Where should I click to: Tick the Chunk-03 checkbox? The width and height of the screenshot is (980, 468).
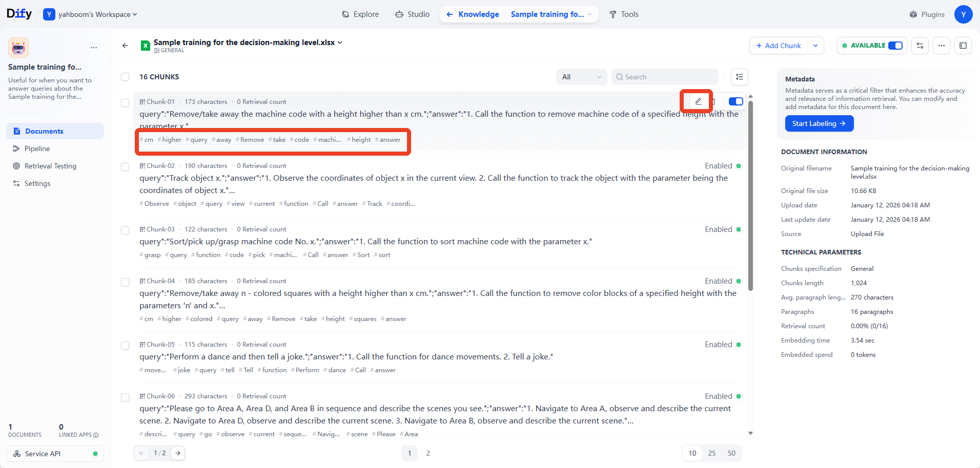click(x=125, y=230)
